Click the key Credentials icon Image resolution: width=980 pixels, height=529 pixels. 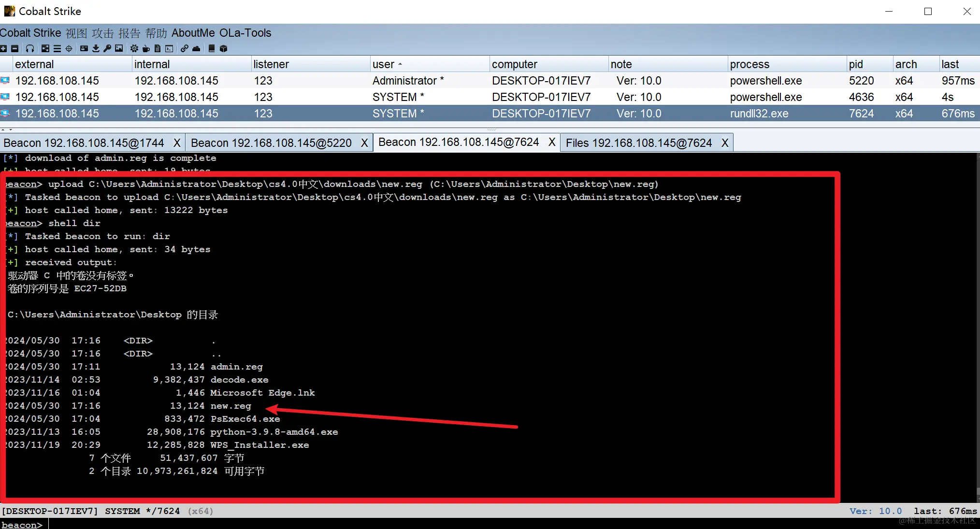107,48
